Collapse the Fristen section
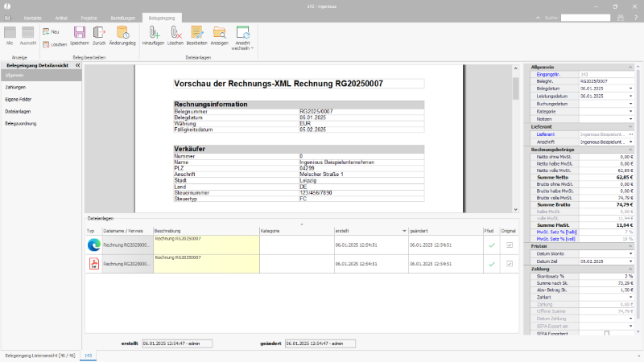 tap(630, 246)
